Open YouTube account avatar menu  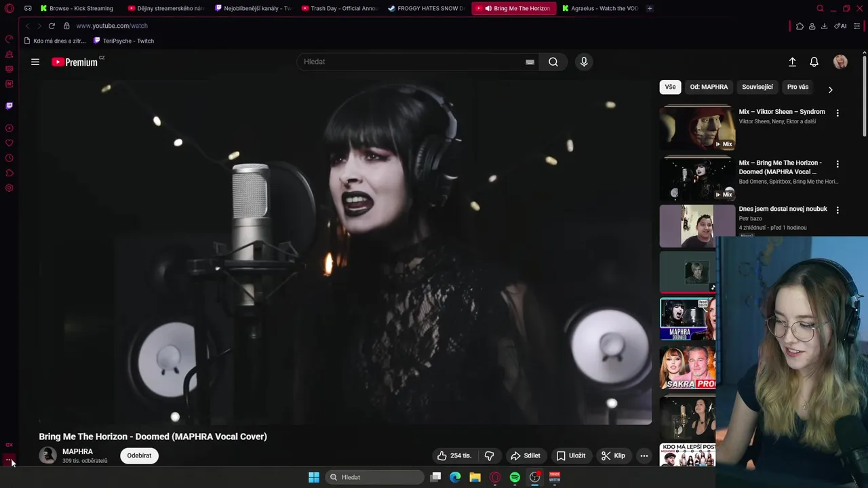tap(840, 62)
